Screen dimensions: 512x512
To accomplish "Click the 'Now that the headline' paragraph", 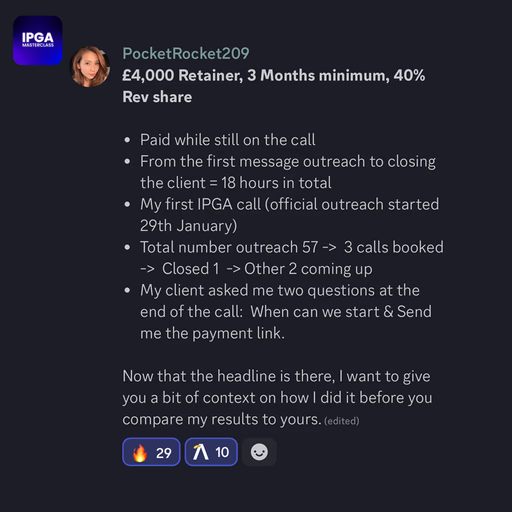I will (x=277, y=398).
